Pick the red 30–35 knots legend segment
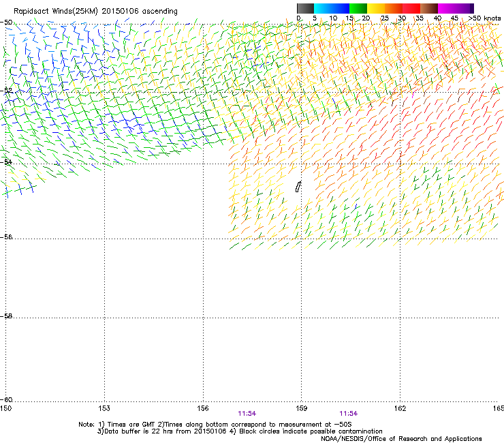 pyautogui.click(x=411, y=8)
